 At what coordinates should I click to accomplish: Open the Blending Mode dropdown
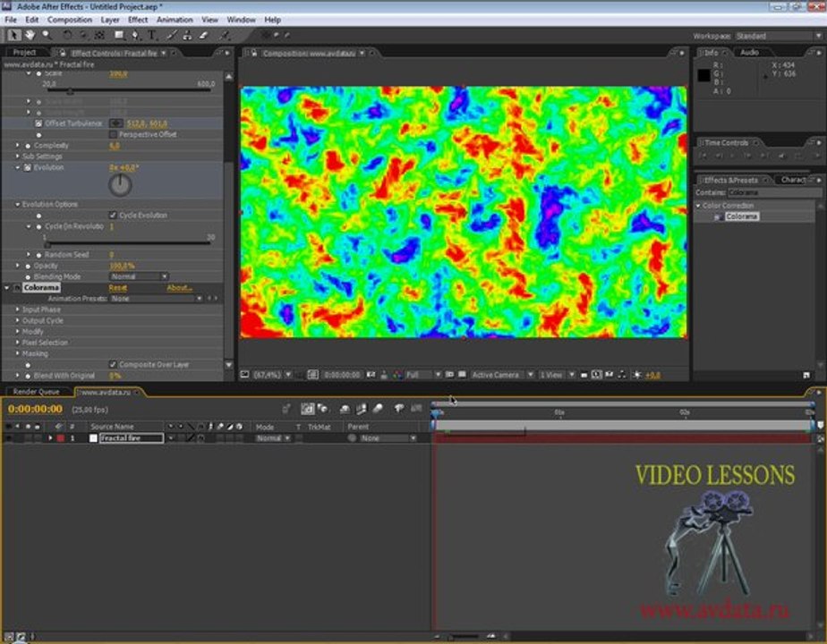pyautogui.click(x=140, y=276)
